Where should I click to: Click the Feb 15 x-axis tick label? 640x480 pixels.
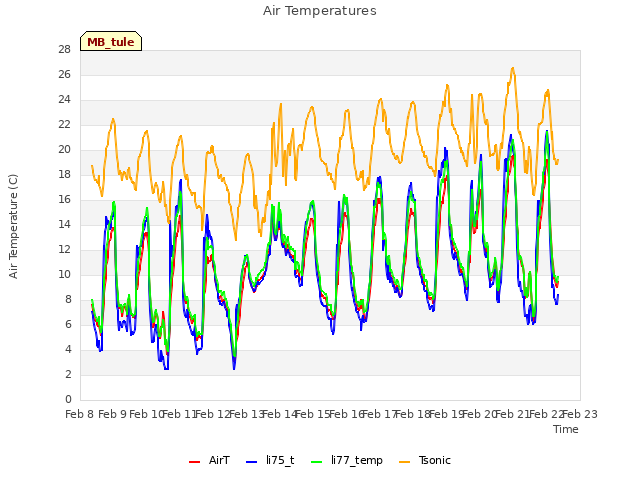(x=313, y=414)
